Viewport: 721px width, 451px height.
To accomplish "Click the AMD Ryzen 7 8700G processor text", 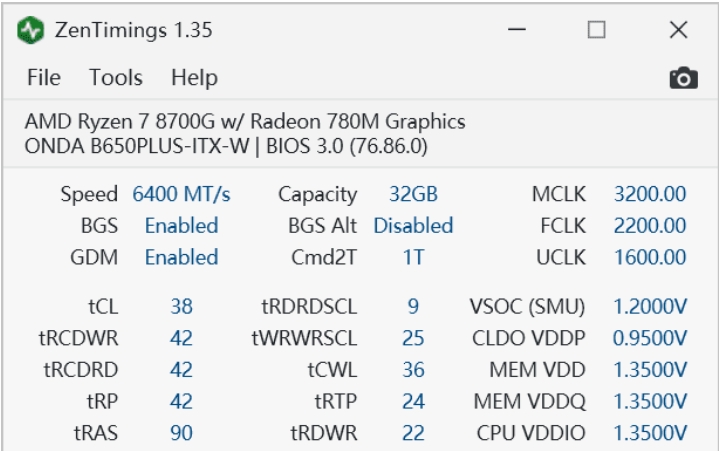I will (245, 122).
